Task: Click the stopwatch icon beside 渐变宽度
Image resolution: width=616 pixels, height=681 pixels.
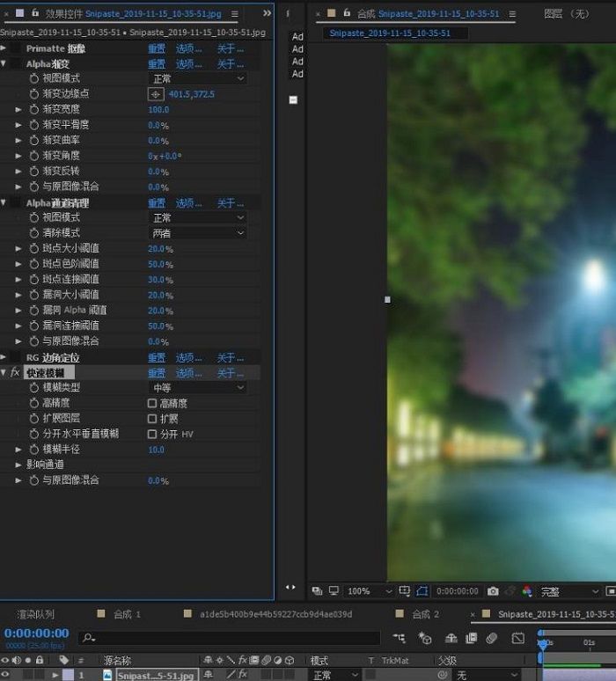Action: 34,110
